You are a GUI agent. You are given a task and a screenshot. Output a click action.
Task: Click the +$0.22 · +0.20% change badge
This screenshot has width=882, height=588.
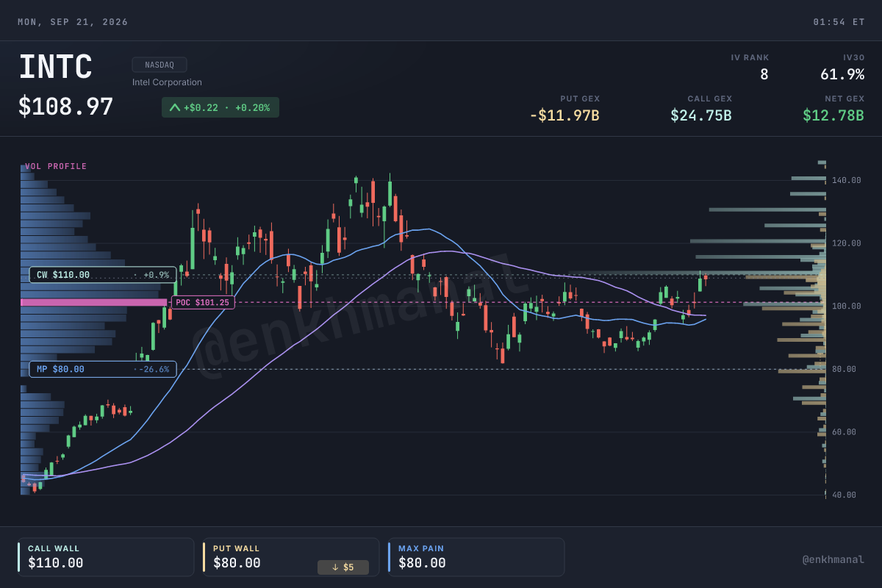tap(220, 107)
